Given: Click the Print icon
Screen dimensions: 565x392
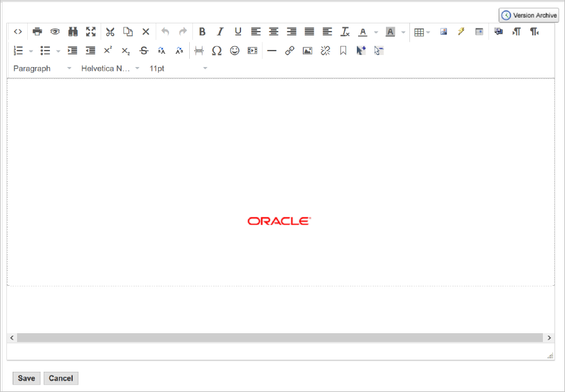Looking at the screenshot, I should coord(37,32).
